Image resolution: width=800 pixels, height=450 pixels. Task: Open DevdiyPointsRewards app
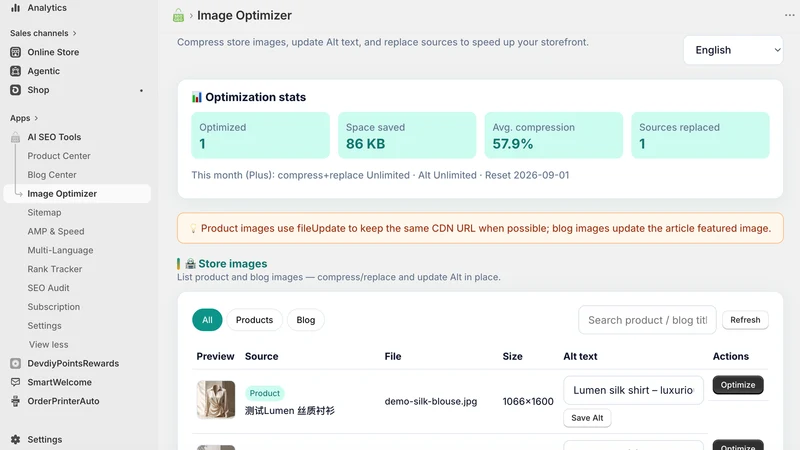[73, 363]
